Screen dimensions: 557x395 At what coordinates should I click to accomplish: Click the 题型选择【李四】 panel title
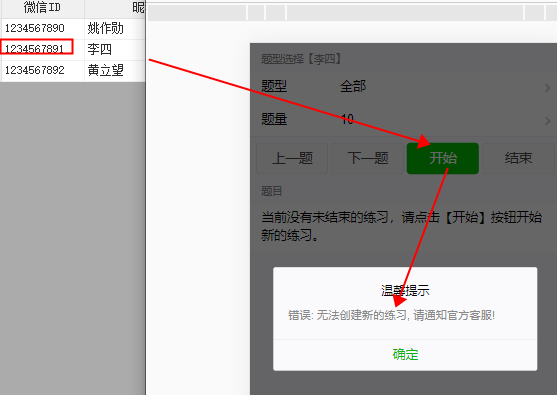tap(301, 59)
